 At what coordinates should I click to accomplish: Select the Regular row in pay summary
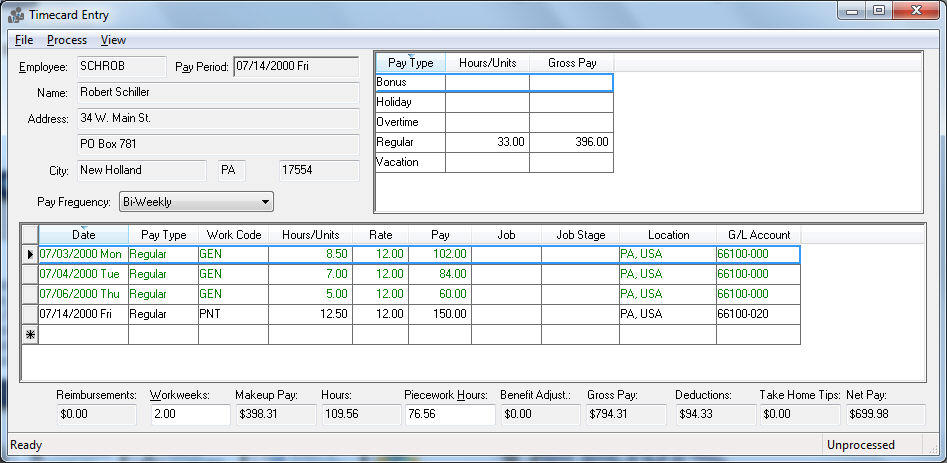coord(410,142)
